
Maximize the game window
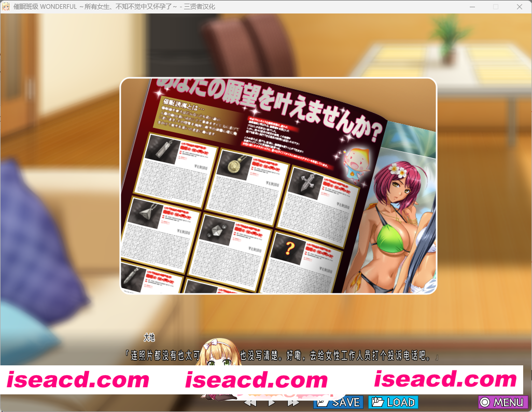point(495,7)
